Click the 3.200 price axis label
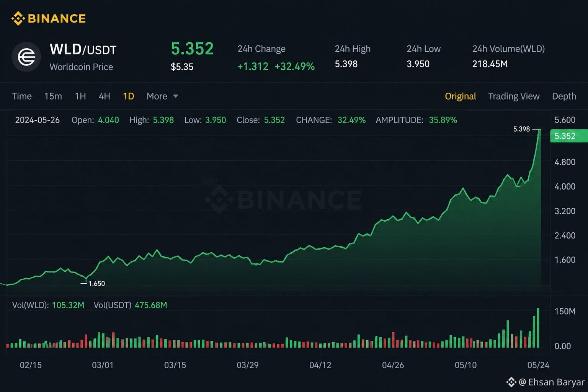 [565, 211]
